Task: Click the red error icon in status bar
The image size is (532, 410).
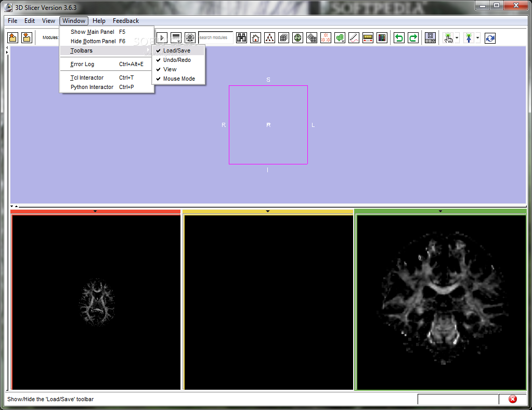Action: point(513,399)
